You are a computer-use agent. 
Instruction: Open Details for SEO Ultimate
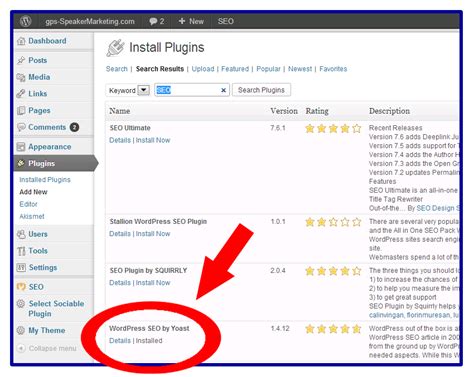pos(120,140)
